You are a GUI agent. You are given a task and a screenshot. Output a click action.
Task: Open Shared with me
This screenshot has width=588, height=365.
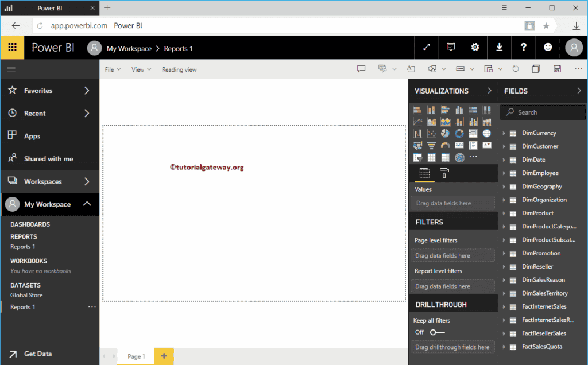50,159
